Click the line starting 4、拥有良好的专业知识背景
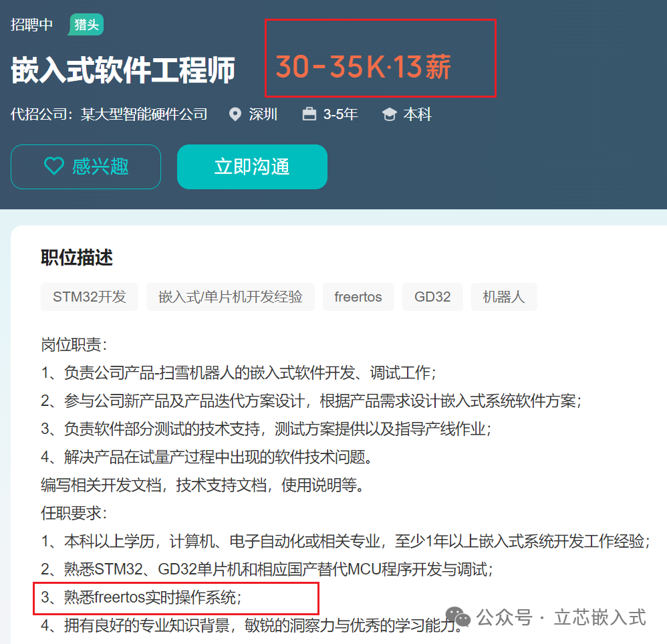 click(x=251, y=626)
